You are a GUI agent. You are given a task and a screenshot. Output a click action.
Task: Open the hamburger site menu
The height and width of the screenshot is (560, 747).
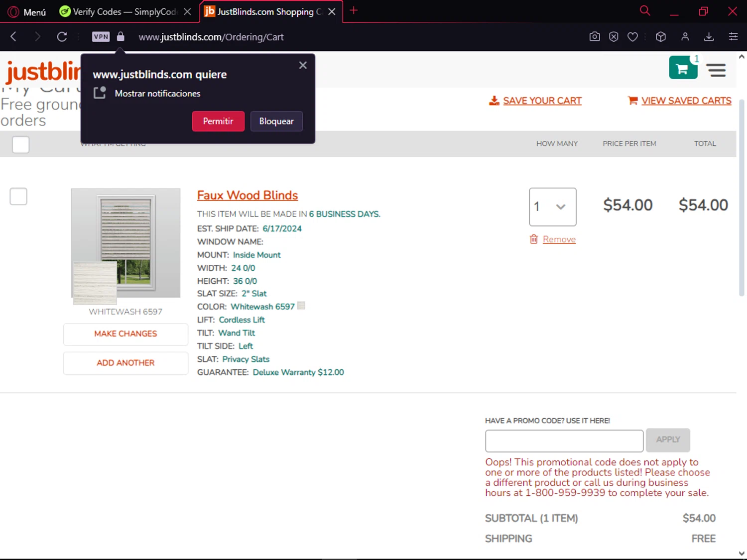click(717, 70)
